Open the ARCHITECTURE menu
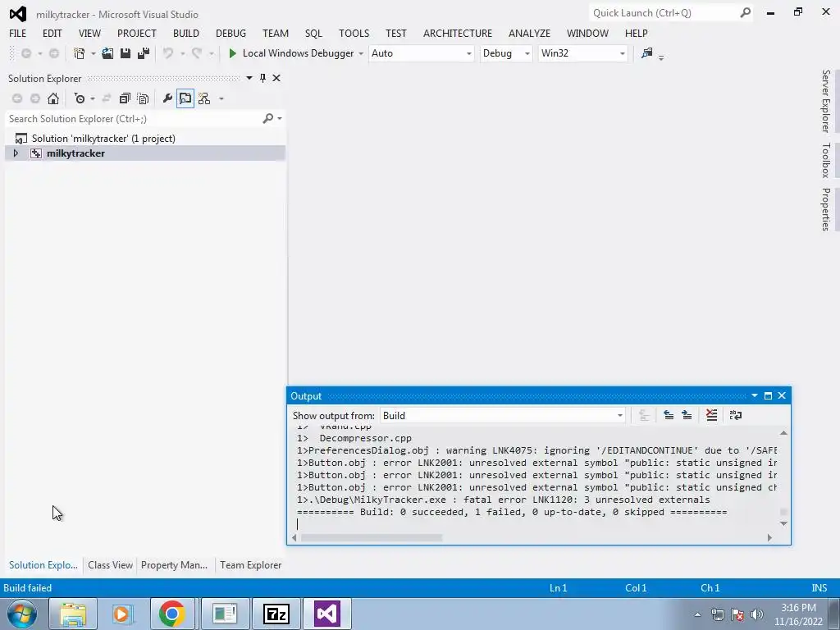 coord(458,33)
